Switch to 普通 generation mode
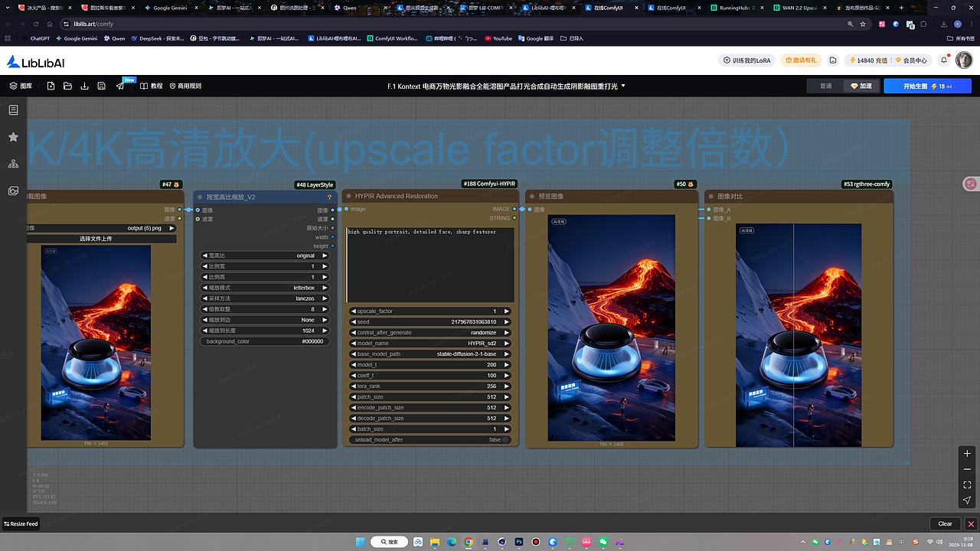Viewport: 980px width, 551px height. pos(825,86)
